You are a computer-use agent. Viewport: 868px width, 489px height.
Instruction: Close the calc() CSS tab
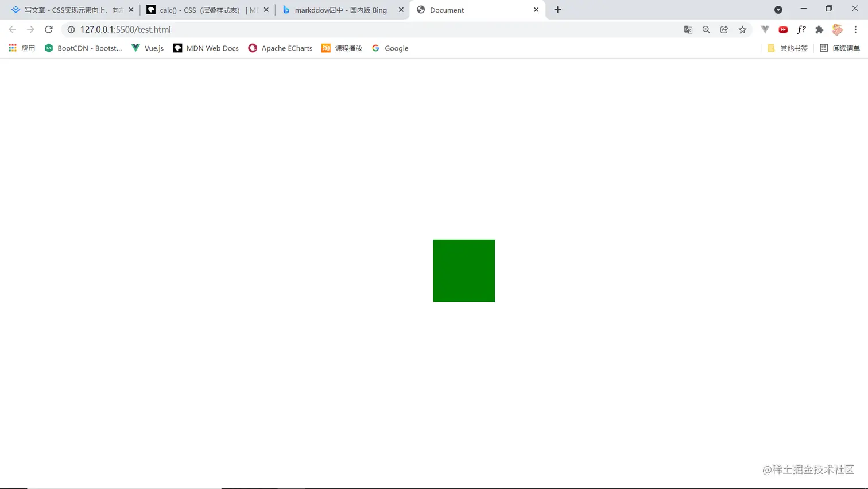pos(266,10)
